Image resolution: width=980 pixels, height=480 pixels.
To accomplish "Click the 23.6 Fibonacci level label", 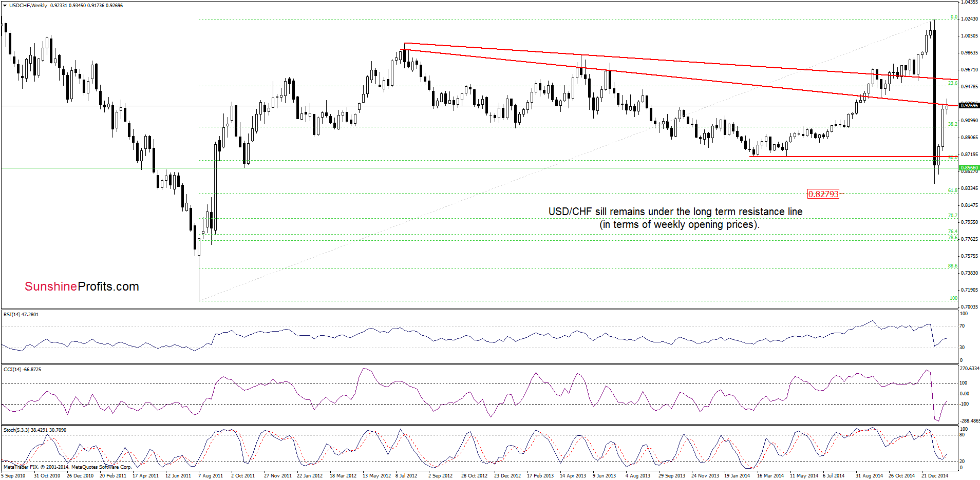I will [x=953, y=83].
